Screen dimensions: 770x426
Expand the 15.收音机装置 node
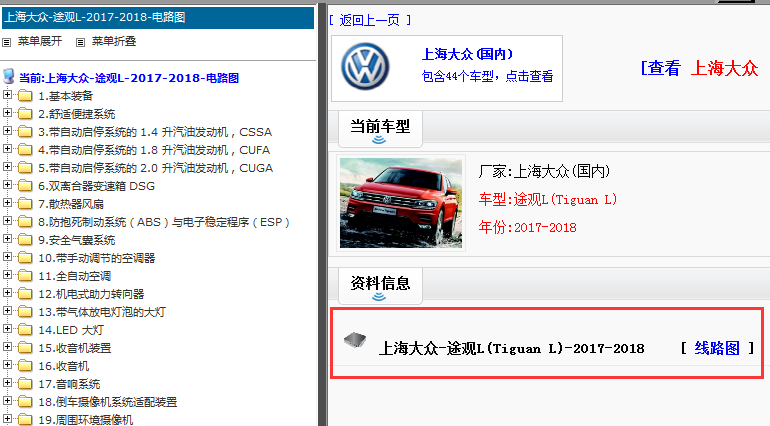click(7, 347)
